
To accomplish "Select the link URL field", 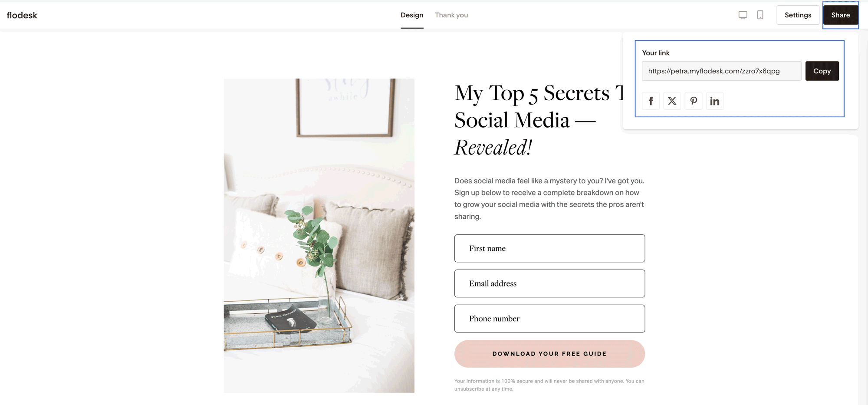I will pyautogui.click(x=722, y=71).
